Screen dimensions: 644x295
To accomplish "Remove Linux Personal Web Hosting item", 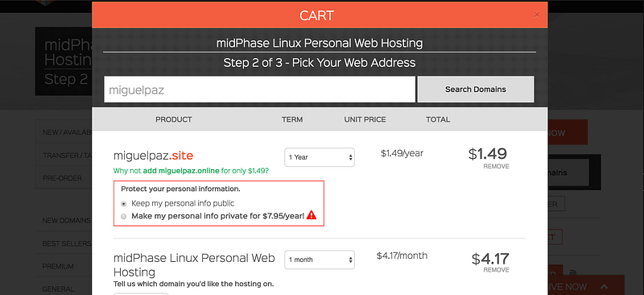I will pyautogui.click(x=496, y=270).
